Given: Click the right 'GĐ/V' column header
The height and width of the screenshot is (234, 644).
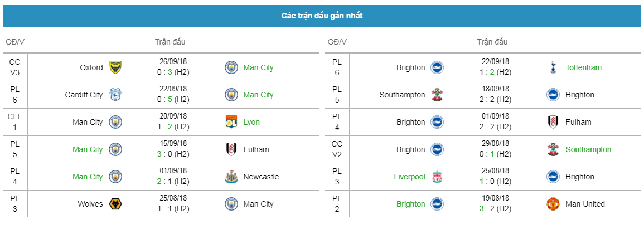Looking at the screenshot, I should pyautogui.click(x=337, y=42).
